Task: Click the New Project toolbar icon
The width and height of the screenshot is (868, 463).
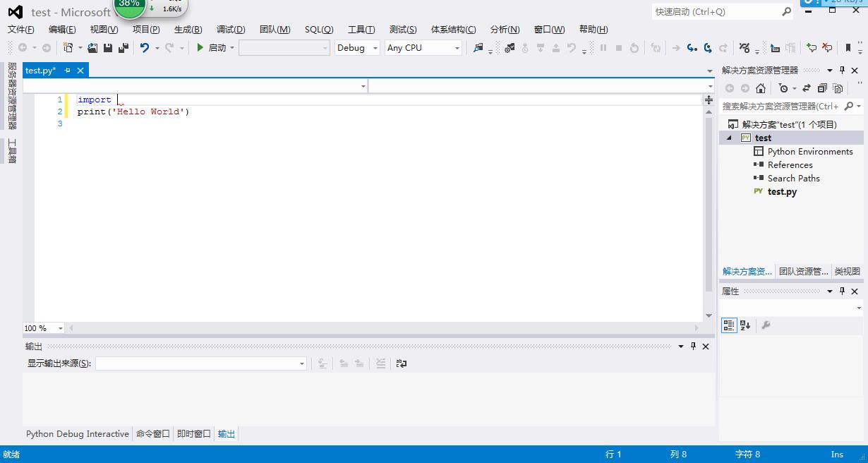Action: pyautogui.click(x=68, y=48)
